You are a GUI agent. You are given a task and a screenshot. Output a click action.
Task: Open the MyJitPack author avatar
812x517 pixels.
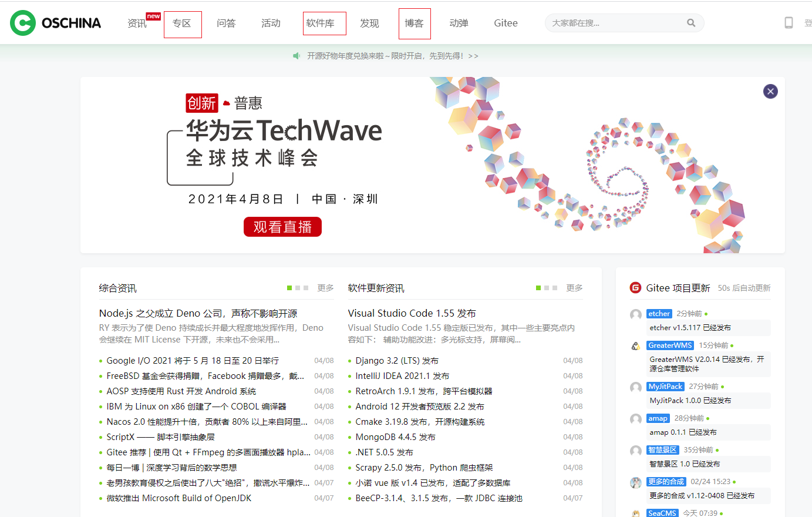[635, 387]
